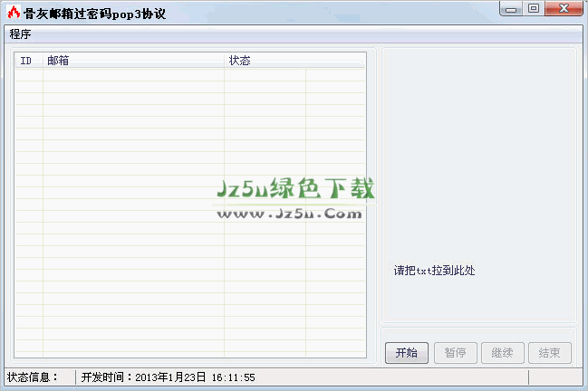Click the disabled 暂停 button

click(455, 352)
